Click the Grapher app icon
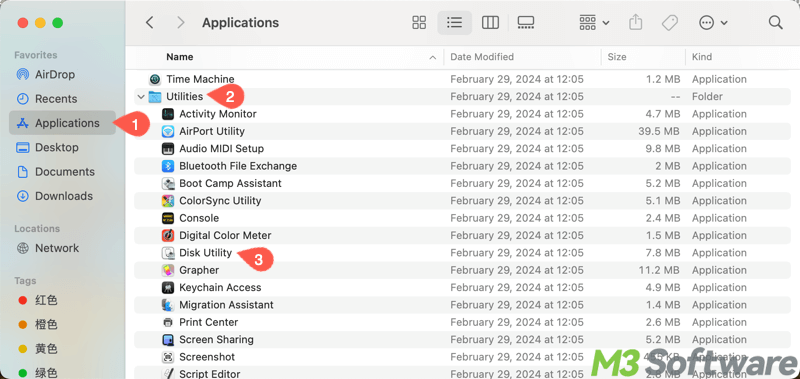 168,270
